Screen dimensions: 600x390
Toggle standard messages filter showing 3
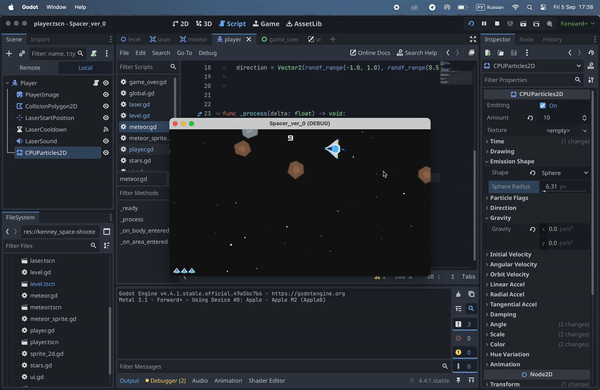(465, 324)
